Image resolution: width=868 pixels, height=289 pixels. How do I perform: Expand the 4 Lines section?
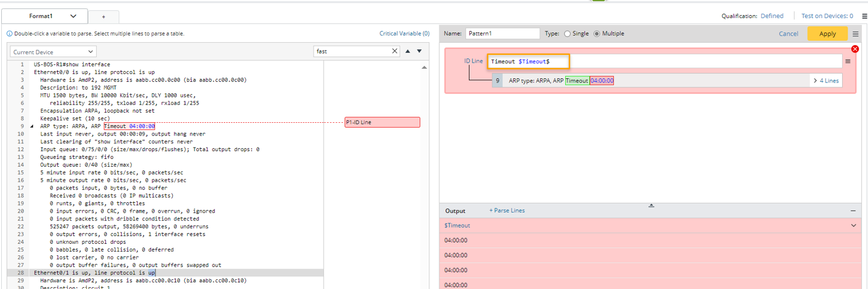point(826,81)
